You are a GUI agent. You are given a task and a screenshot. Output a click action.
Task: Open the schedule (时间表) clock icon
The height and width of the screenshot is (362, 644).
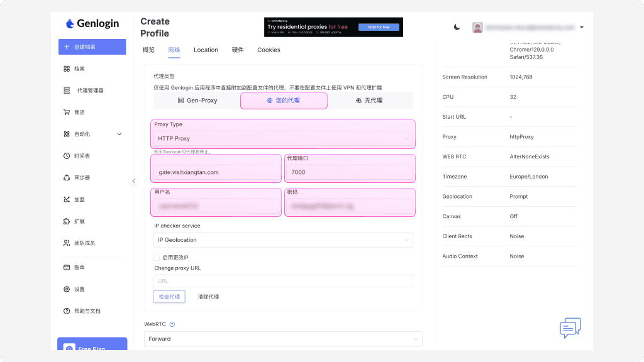pos(67,156)
